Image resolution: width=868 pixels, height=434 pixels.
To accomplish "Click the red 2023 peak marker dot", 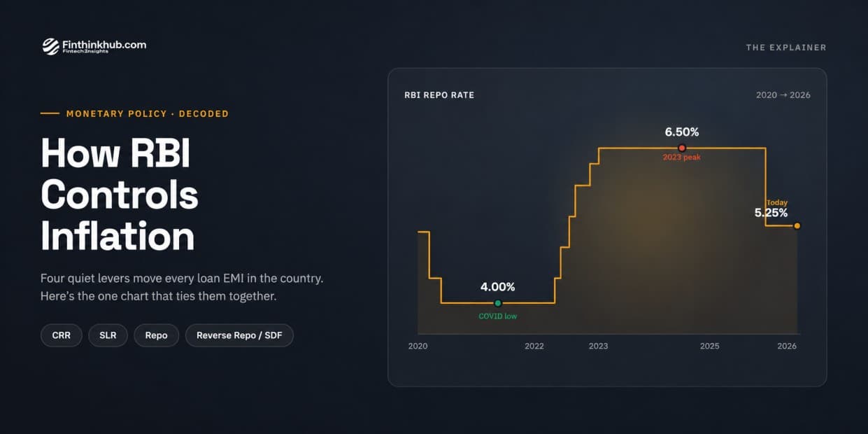I will pyautogui.click(x=682, y=148).
